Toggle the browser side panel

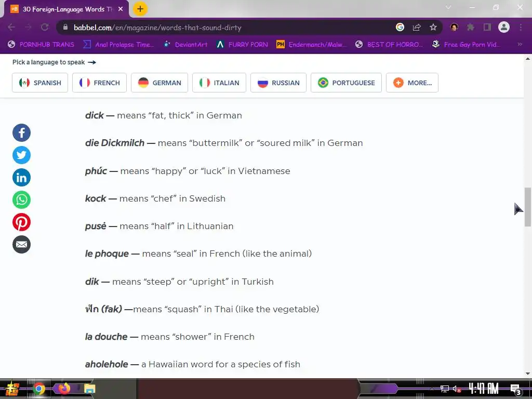487,27
